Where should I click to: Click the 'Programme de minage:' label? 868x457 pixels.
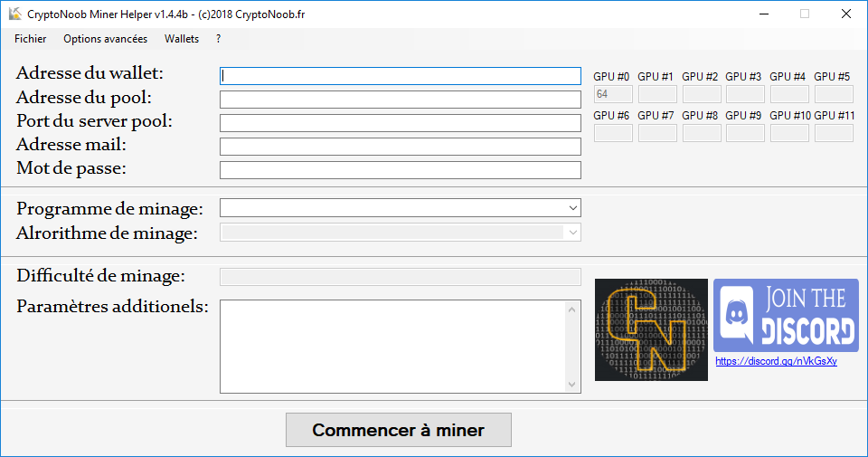(x=109, y=209)
